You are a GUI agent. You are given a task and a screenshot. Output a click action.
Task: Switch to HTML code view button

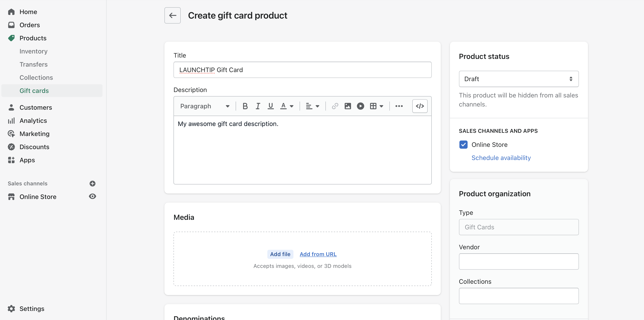420,106
